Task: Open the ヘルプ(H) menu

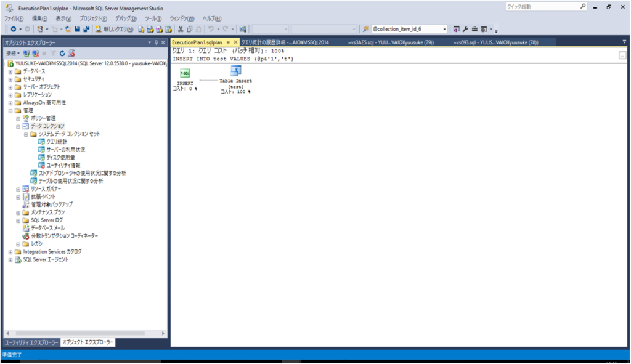Action: (x=212, y=18)
